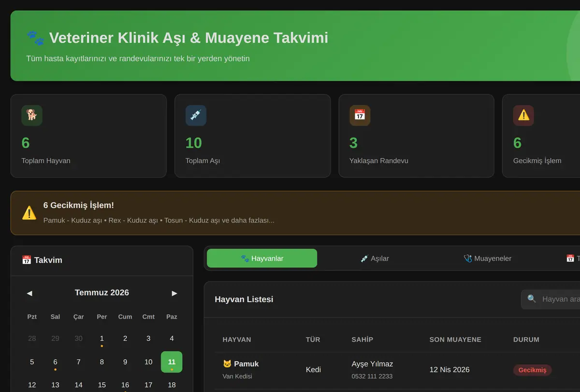
Task: Click the dog icon on Toplam Hayvan card
Action: pos(32,116)
